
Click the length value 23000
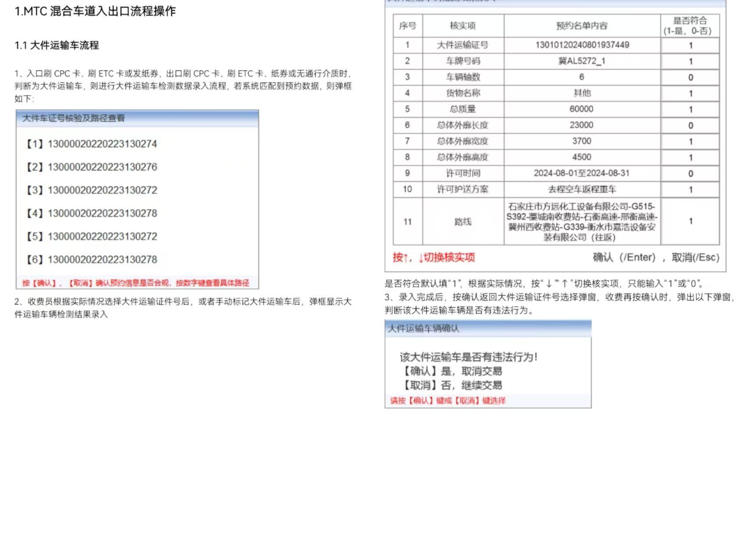click(x=582, y=125)
